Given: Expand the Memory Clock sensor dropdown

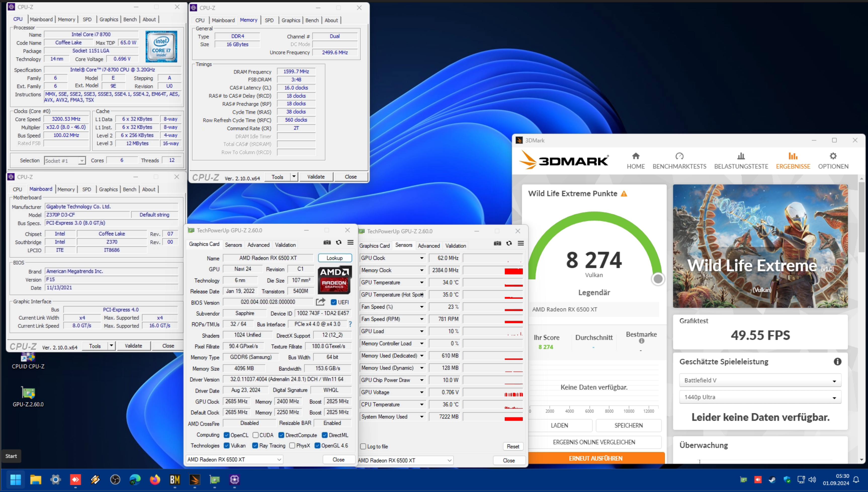Looking at the screenshot, I should (x=422, y=270).
